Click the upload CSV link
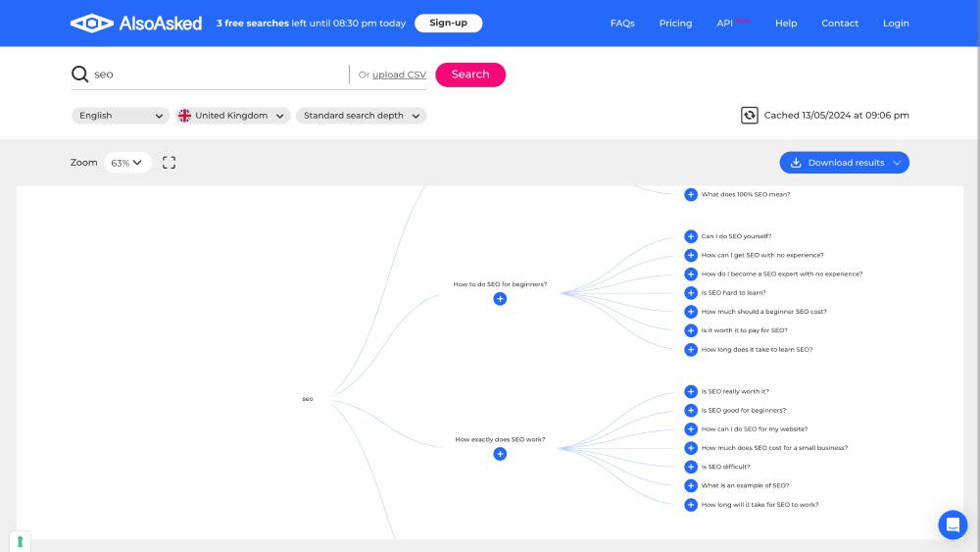 tap(399, 75)
